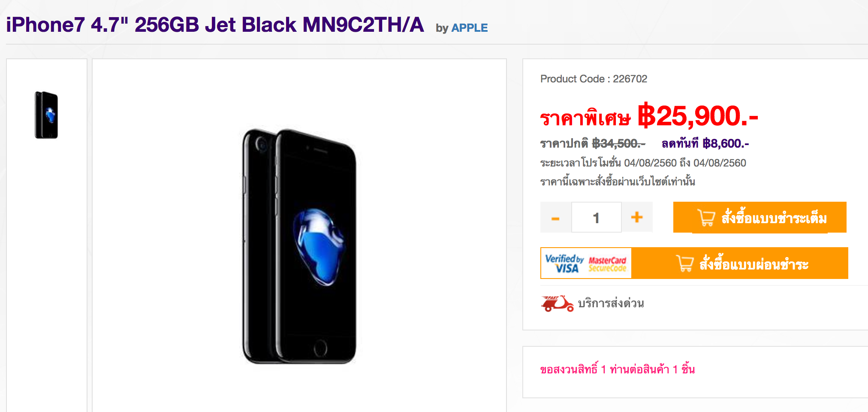Click the Verified by VISA logo
This screenshot has width=868, height=412.
564,264
